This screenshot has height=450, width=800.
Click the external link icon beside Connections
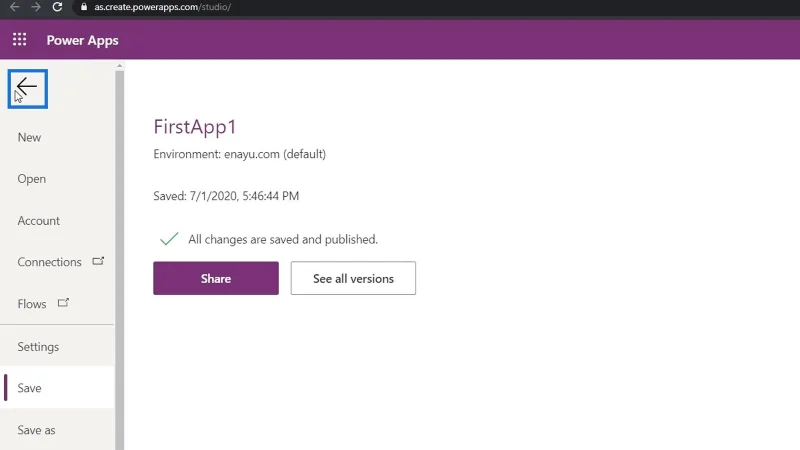pyautogui.click(x=98, y=261)
